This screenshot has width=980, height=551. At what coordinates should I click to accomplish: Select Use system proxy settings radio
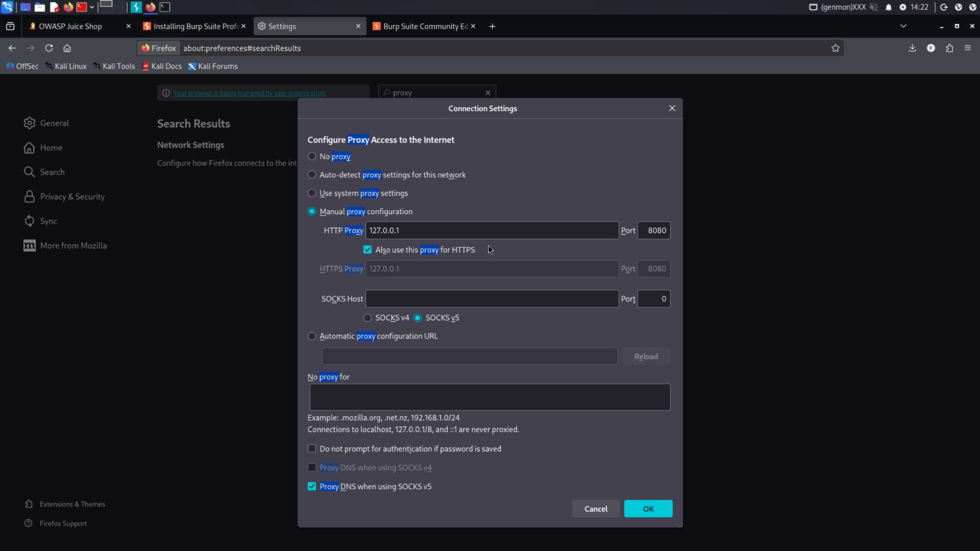[312, 193]
